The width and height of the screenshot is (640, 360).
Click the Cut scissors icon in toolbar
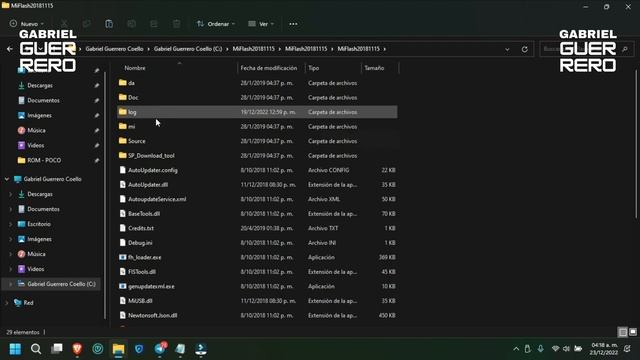coord(64,24)
